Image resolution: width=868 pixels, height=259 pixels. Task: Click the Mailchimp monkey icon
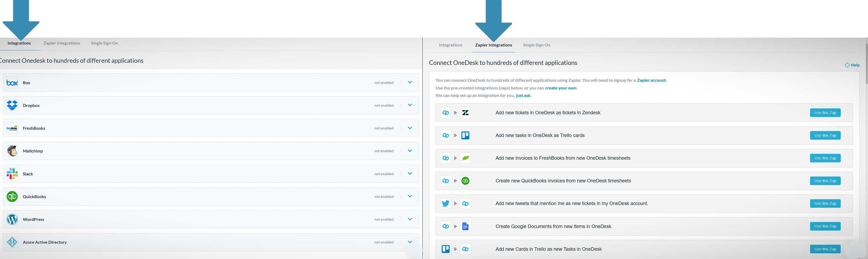click(12, 151)
